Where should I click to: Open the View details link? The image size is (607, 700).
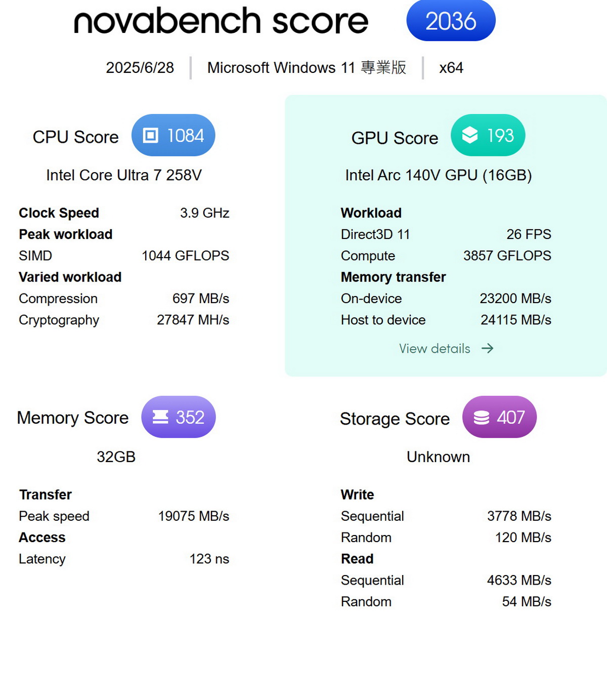pos(435,348)
